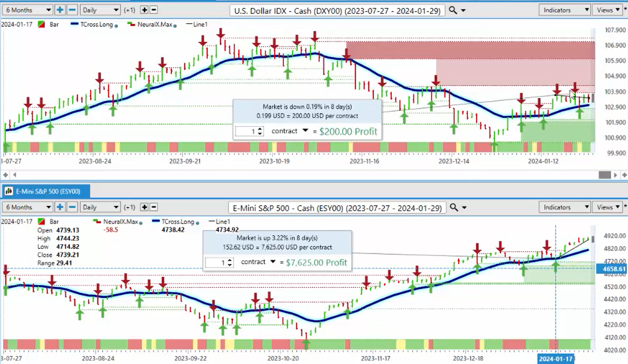This screenshot has width=628, height=364.
Task: Increase contract quantity in the $200.00 Profit popup
Action: (x=260, y=129)
